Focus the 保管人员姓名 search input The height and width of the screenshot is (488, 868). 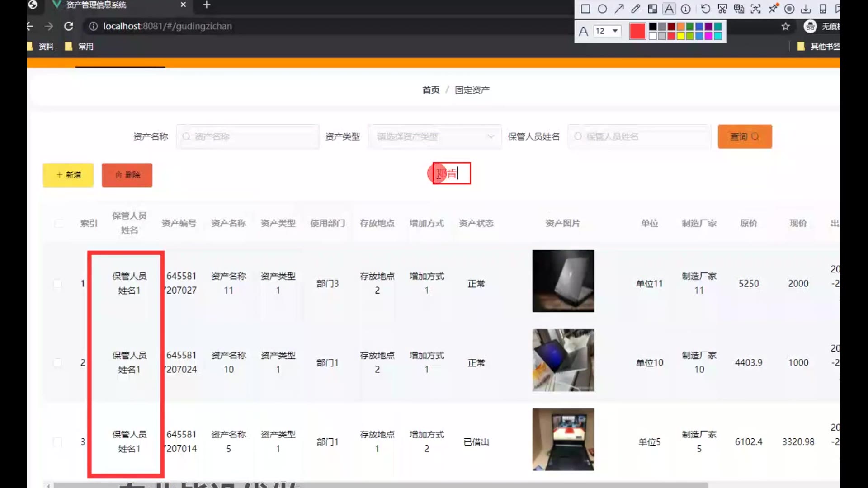coord(639,136)
